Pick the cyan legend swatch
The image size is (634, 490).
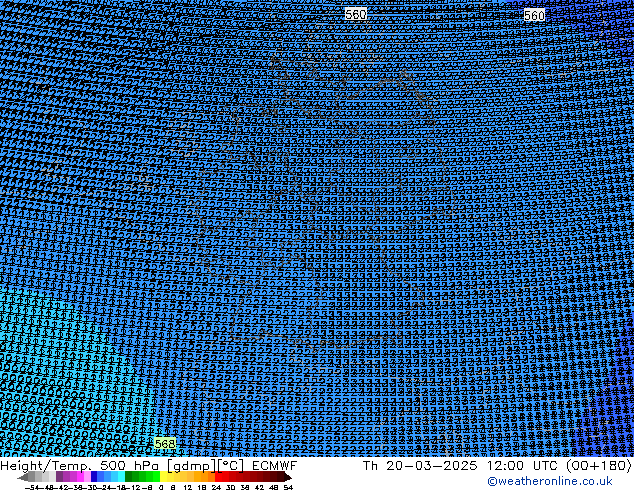click(x=121, y=477)
